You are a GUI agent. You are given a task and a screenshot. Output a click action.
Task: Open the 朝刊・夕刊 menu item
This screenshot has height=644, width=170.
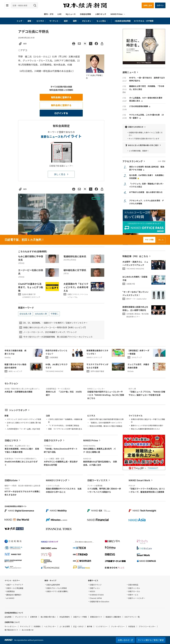click(x=49, y=14)
